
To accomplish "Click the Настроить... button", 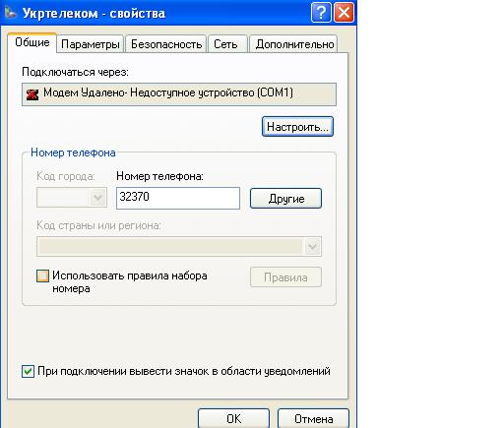I will [x=297, y=126].
